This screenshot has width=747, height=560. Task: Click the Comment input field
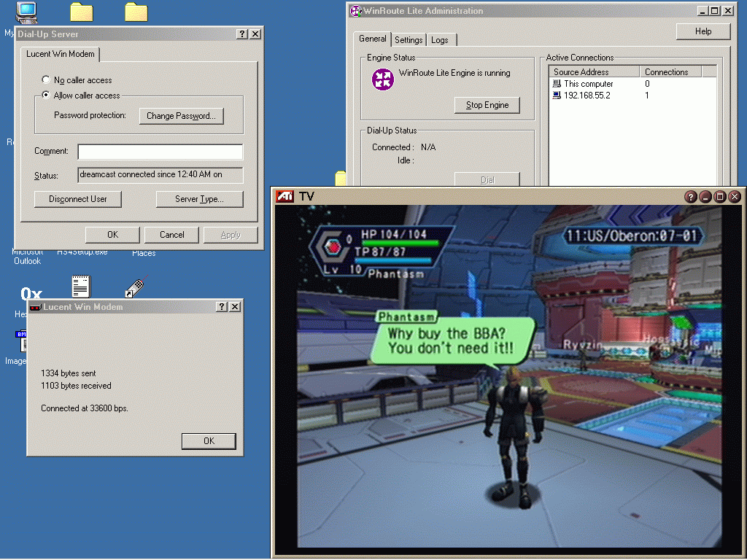[160, 152]
